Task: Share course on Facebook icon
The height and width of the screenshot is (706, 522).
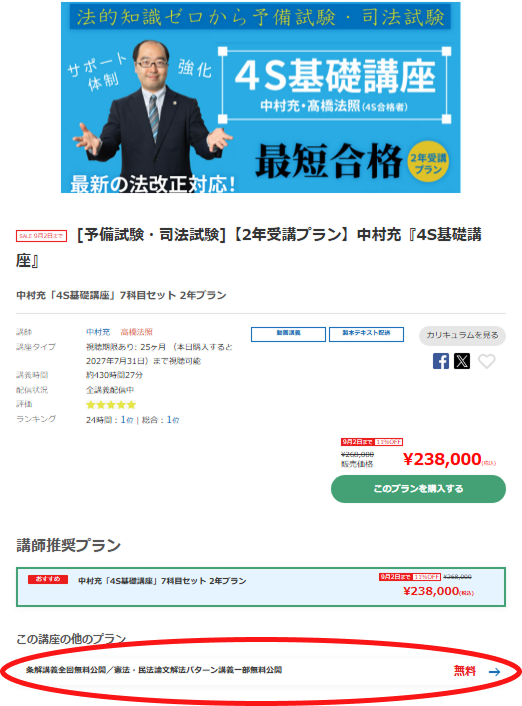Action: 440,361
